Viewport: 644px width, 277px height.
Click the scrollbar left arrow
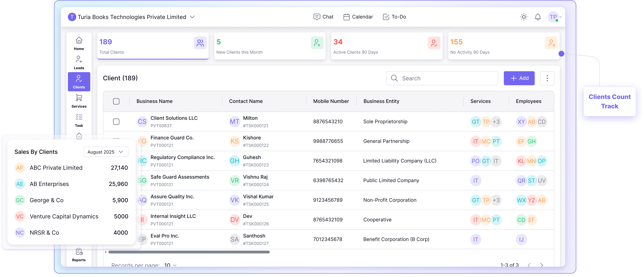106,252
